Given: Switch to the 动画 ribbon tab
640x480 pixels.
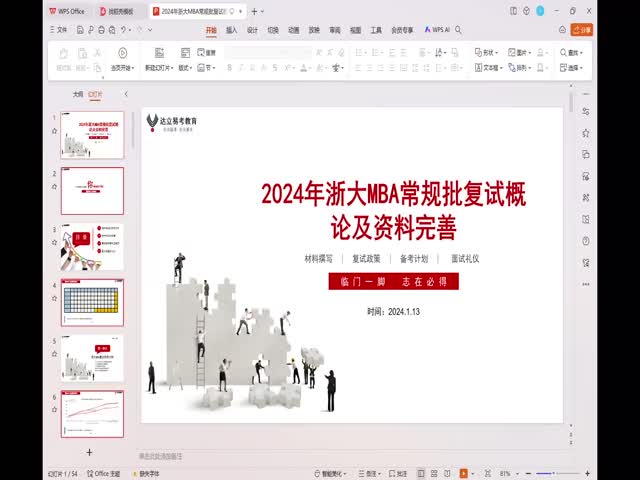Looking at the screenshot, I should tap(293, 30).
